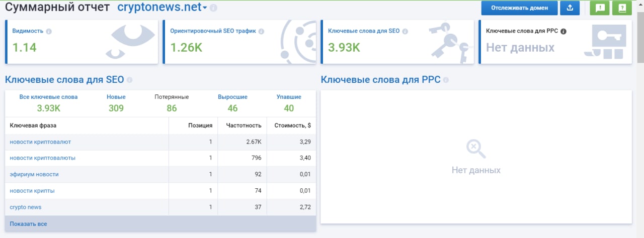Open Ориентировочный SEO трафик card link
This screenshot has height=238, width=644.
[213, 31]
